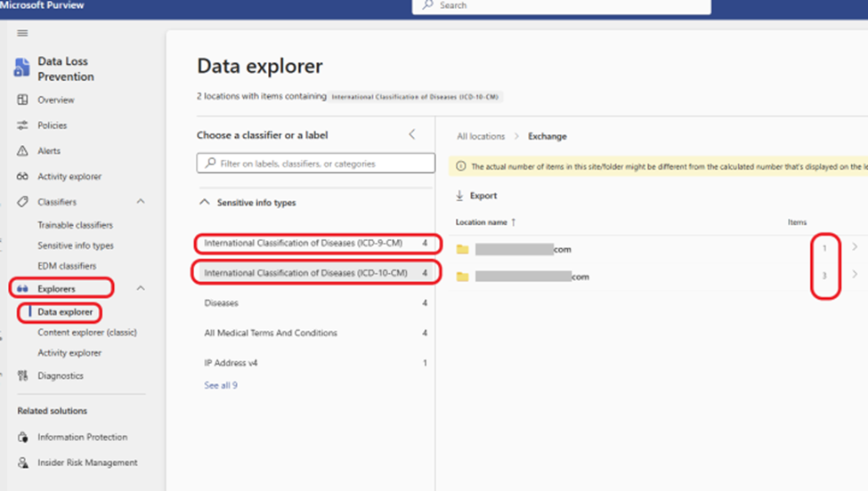Click the magnifier icon in filter box
This screenshot has width=868, height=491.
[210, 163]
